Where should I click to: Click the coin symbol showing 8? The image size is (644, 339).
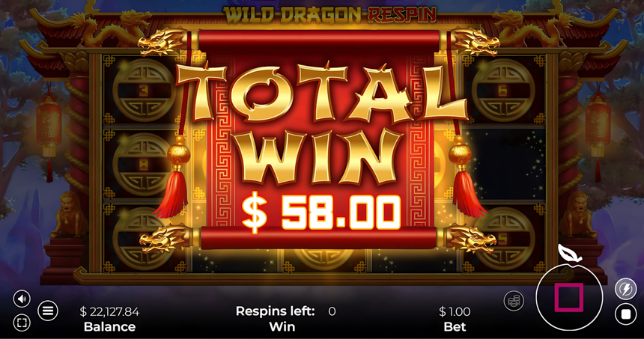143,164
